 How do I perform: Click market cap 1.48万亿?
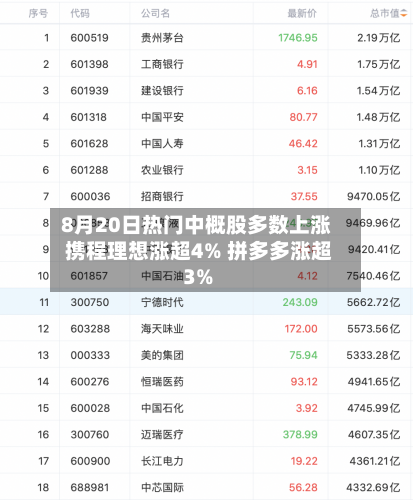tap(378, 117)
